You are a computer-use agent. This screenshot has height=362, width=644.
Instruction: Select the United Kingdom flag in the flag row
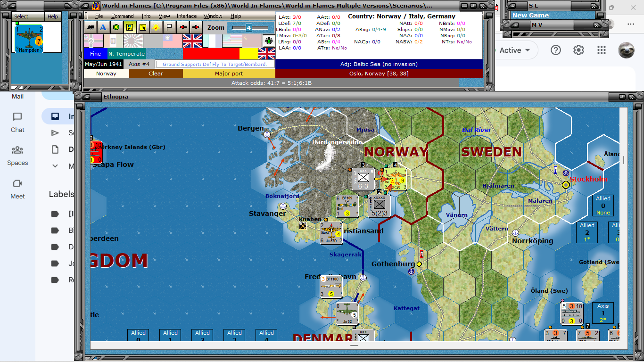[x=192, y=41]
